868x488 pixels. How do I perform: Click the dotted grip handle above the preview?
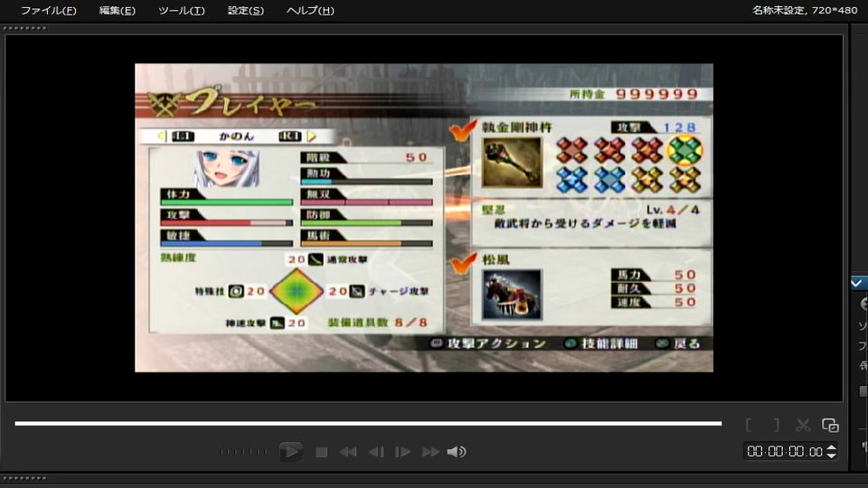point(24,28)
